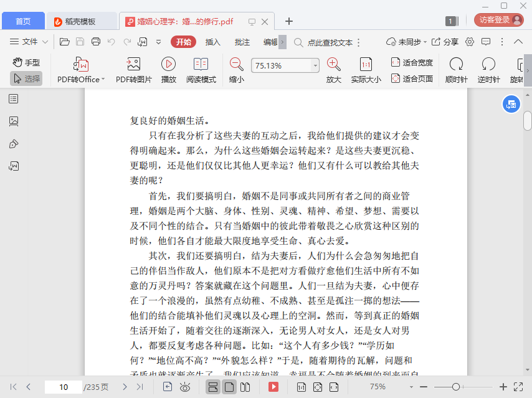This screenshot has width=532, height=398.
Task: Click the redo arrow
Action: (127, 42)
